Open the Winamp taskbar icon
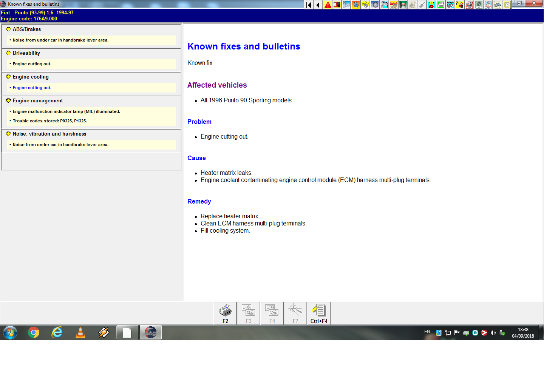 coord(104,332)
